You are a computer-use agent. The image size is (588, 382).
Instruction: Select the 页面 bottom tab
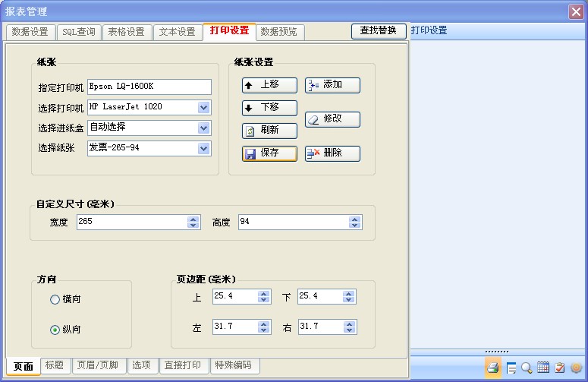24,367
